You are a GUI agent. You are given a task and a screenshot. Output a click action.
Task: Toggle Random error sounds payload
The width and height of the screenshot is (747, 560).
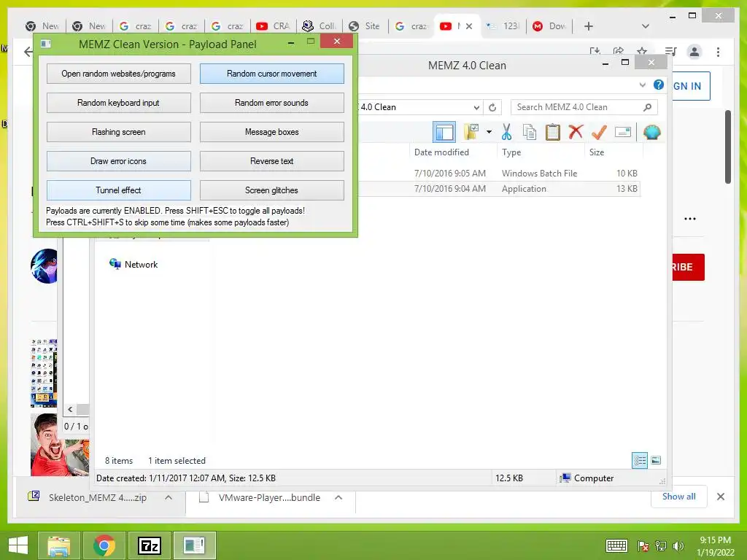pos(271,103)
